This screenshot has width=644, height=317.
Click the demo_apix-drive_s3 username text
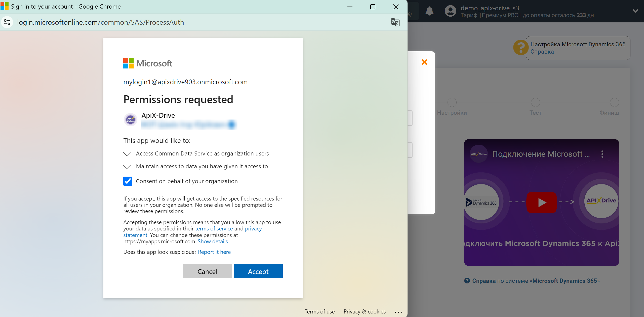tap(490, 8)
